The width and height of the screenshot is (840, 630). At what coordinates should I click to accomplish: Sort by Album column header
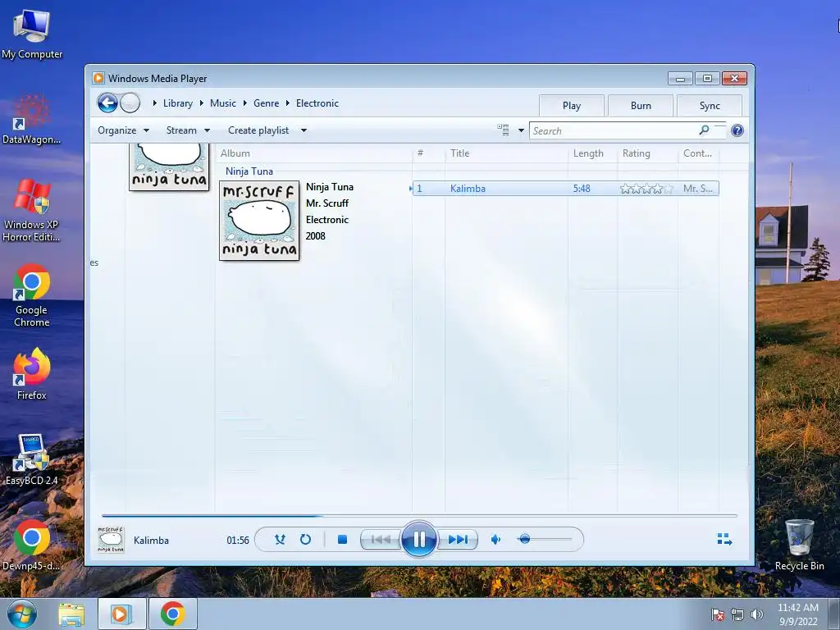(x=314, y=153)
